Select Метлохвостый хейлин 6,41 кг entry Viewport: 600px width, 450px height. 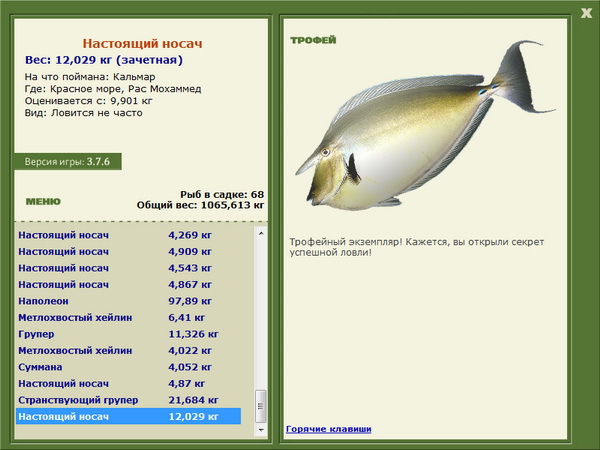coord(129,318)
